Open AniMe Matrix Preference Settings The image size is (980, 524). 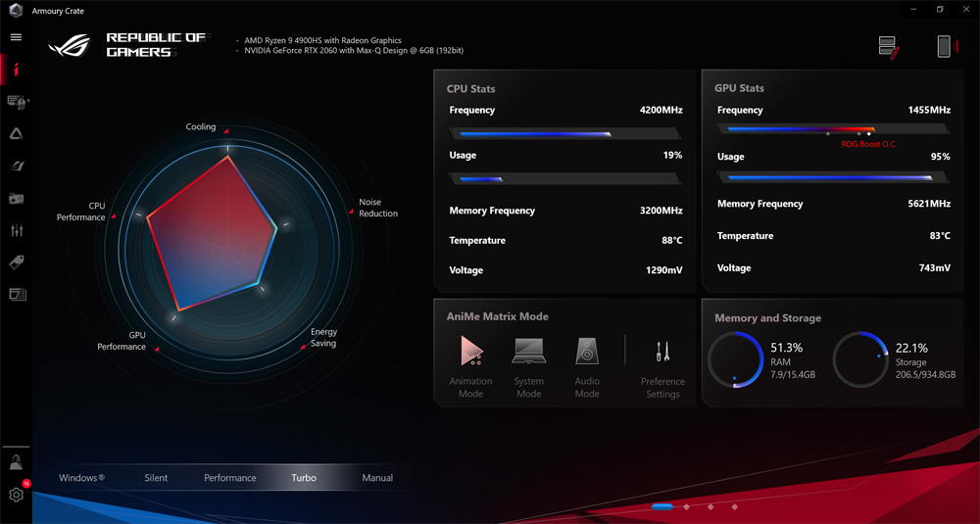(662, 352)
